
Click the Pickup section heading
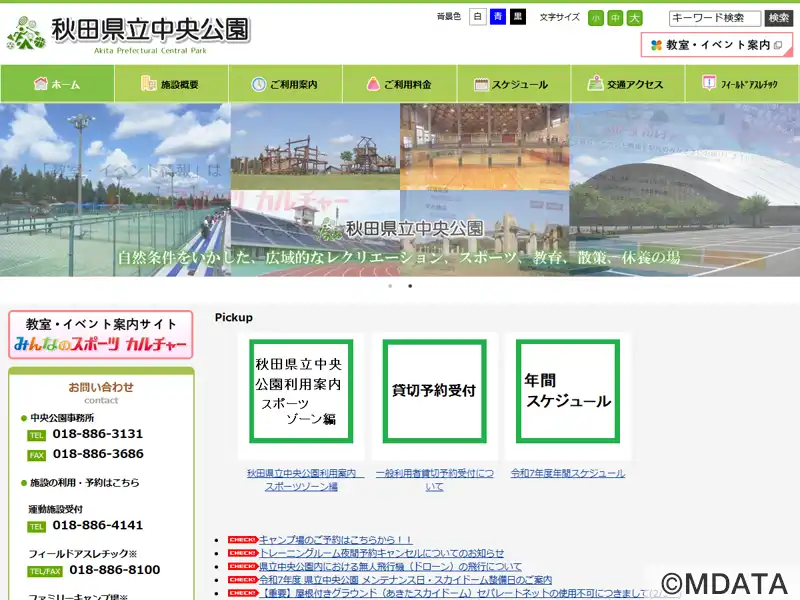pos(234,317)
